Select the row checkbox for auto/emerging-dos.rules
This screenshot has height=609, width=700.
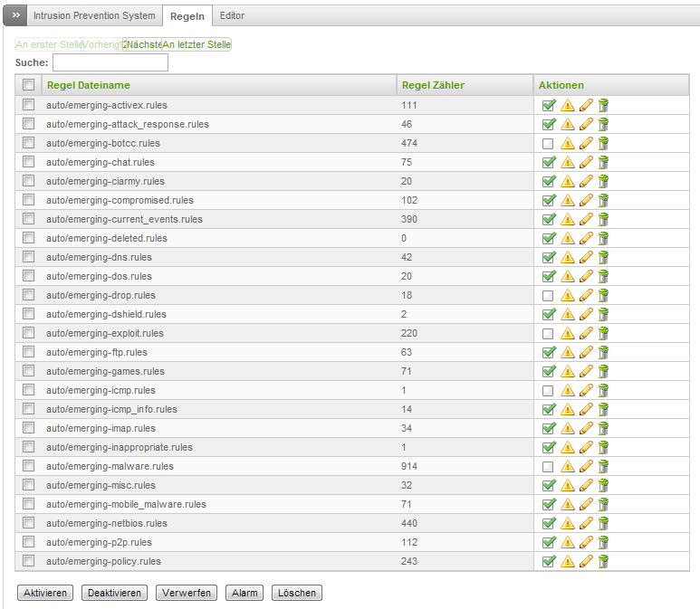click(x=28, y=276)
